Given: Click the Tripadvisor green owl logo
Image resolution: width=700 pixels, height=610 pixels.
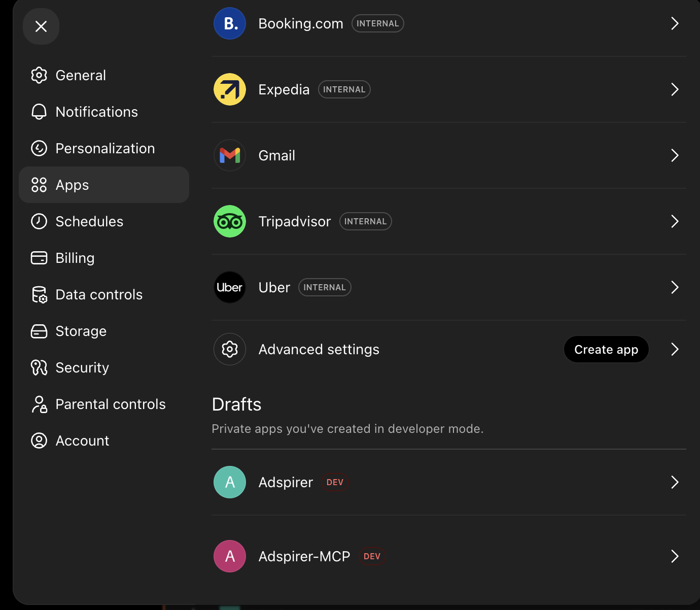Looking at the screenshot, I should click(x=230, y=221).
